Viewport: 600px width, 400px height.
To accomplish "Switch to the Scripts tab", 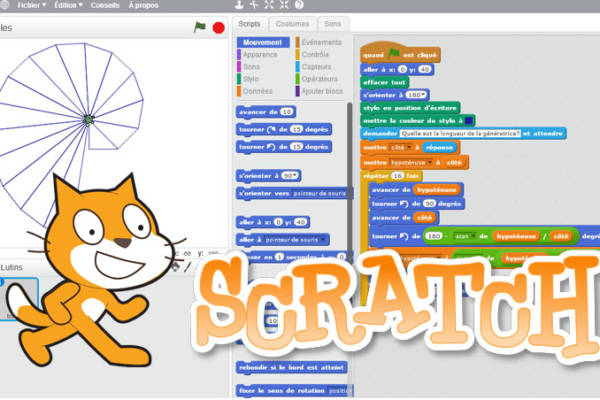I will pos(249,24).
